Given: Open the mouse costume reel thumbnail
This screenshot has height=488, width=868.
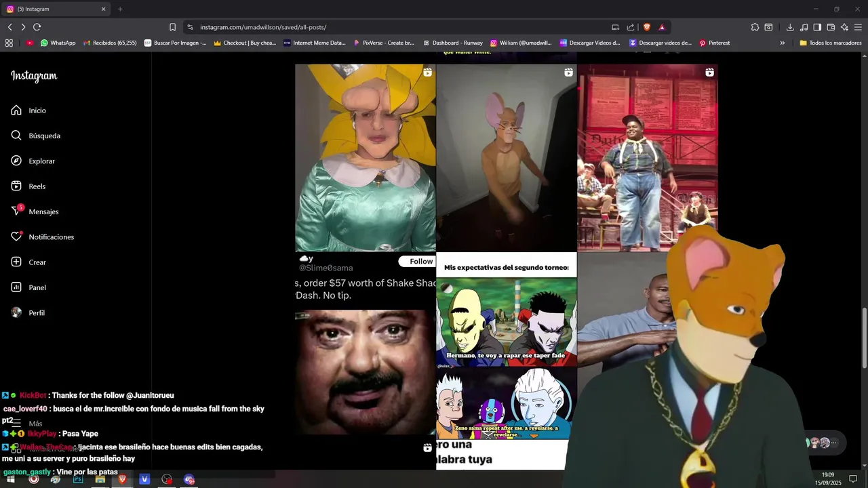Looking at the screenshot, I should click(x=507, y=158).
